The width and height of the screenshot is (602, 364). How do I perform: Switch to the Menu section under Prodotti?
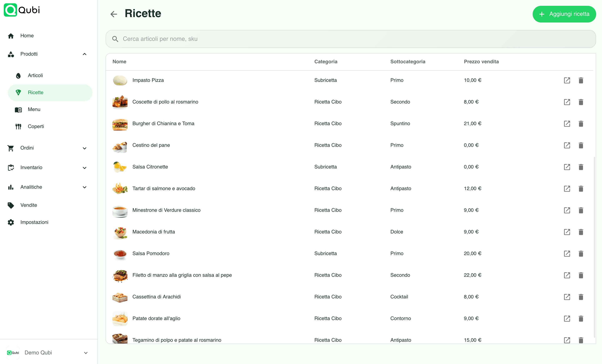(34, 109)
